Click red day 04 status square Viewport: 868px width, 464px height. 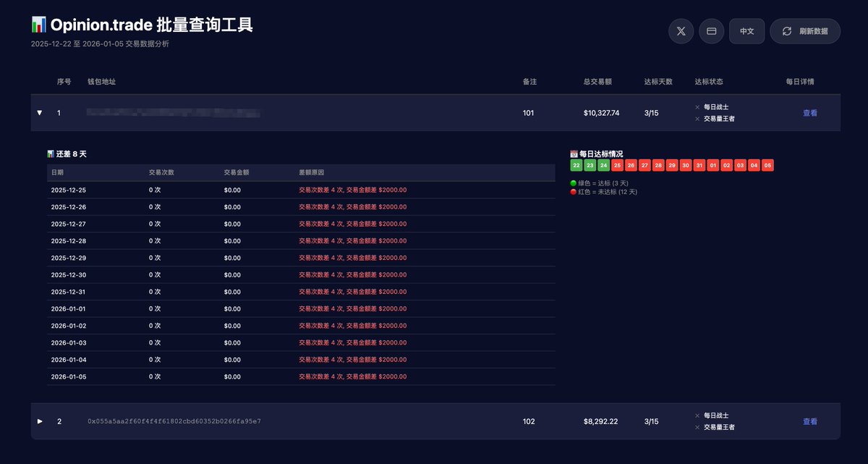(754, 165)
